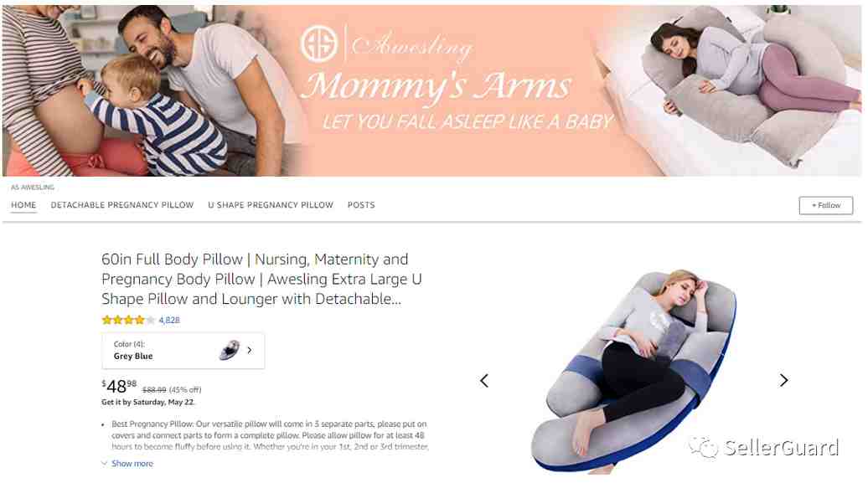Click the + Follow button

coord(826,205)
